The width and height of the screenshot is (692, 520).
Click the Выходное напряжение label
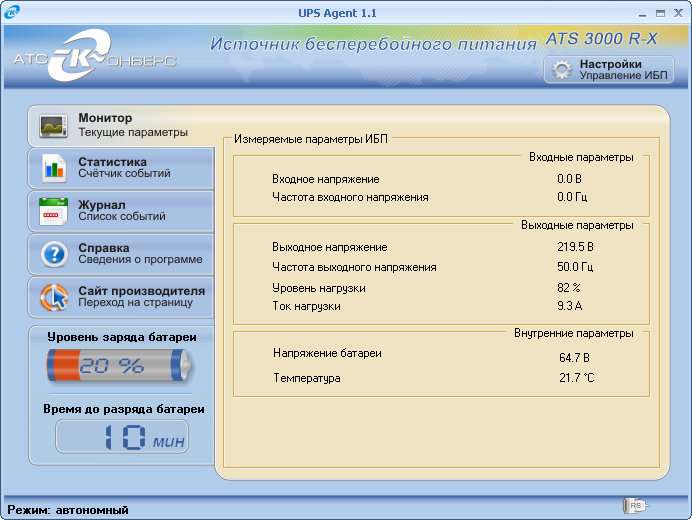pos(330,247)
